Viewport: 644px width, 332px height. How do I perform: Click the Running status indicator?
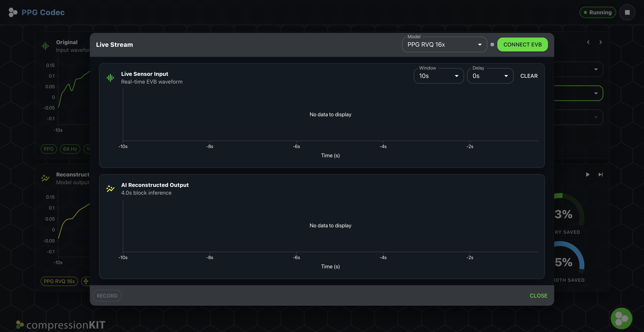598,12
